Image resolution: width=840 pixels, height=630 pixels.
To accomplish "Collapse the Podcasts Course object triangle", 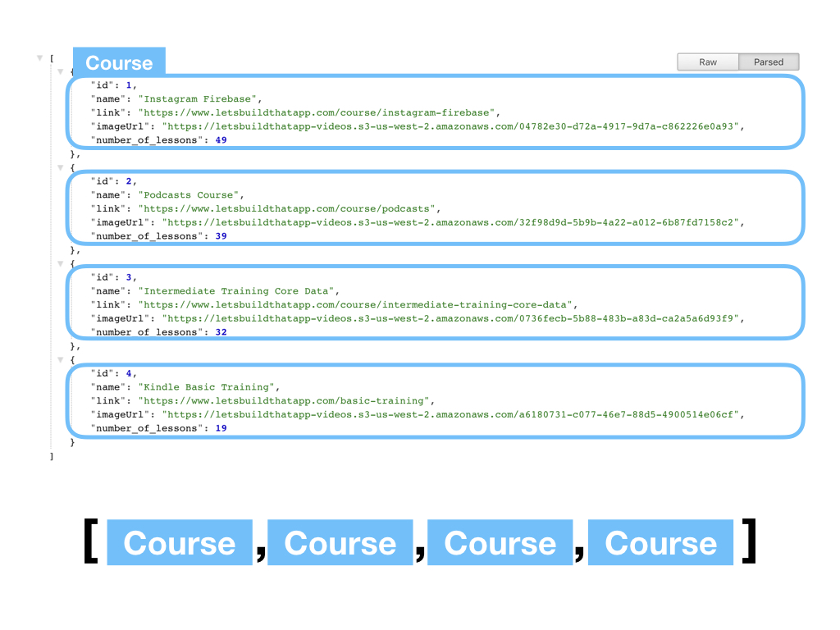I will [x=61, y=167].
